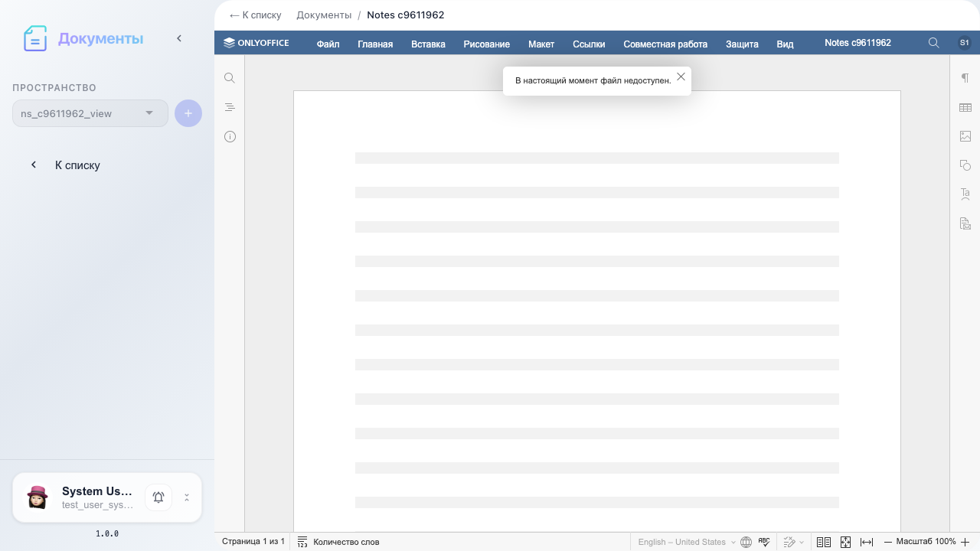Open the English – United States language dropdown
Image resolution: width=980 pixels, height=551 pixels.
pyautogui.click(x=687, y=542)
